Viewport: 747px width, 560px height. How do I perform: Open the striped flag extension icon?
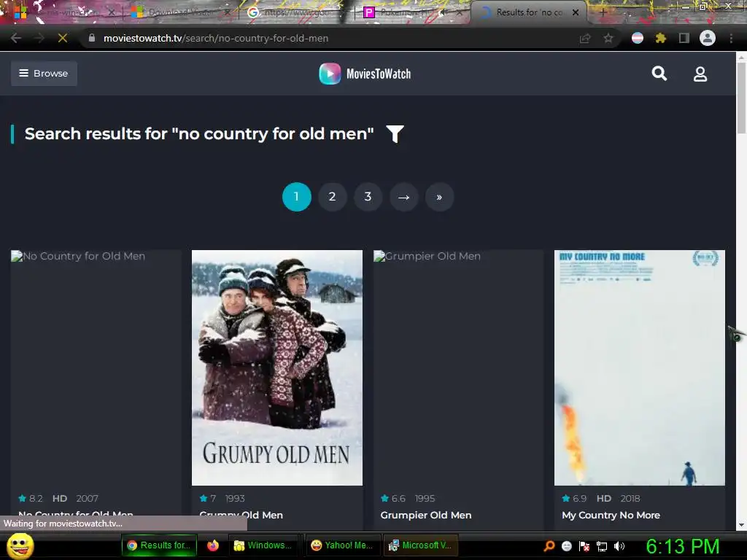(x=638, y=38)
